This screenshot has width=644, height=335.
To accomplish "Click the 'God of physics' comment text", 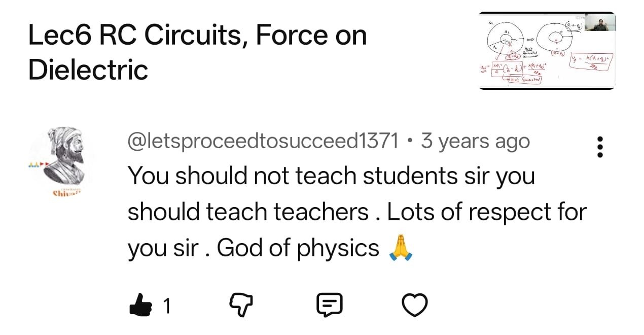I will click(x=298, y=248).
